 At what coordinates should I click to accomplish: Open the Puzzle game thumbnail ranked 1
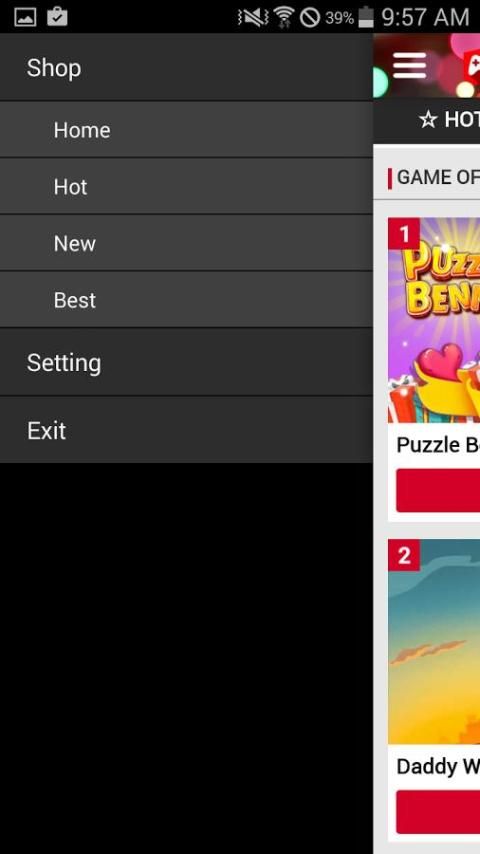click(434, 320)
